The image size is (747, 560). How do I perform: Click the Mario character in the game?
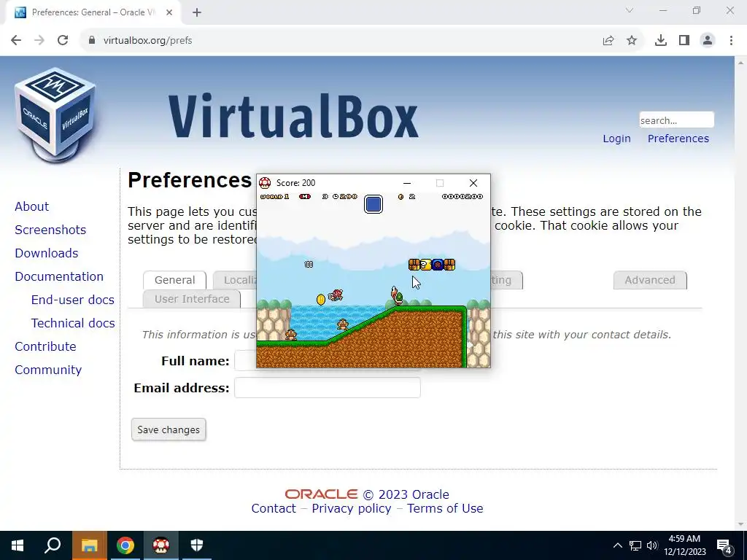(336, 295)
